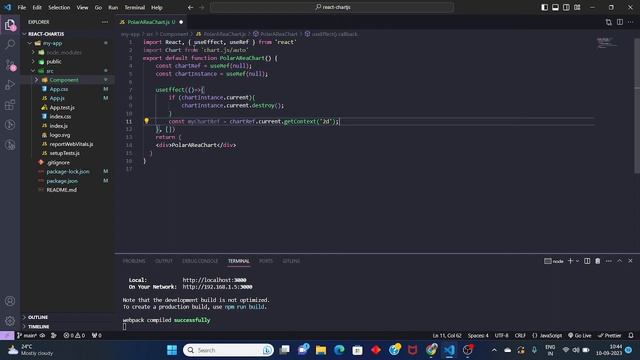Open App.js in the explorer
Screen dimensions: 640x360
57,98
